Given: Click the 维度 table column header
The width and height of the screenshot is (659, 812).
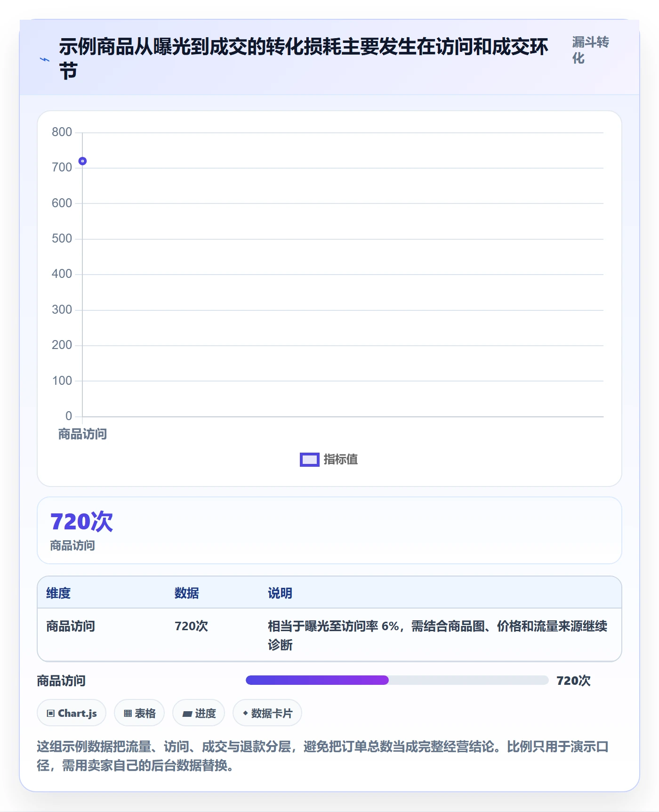Looking at the screenshot, I should click(58, 593).
